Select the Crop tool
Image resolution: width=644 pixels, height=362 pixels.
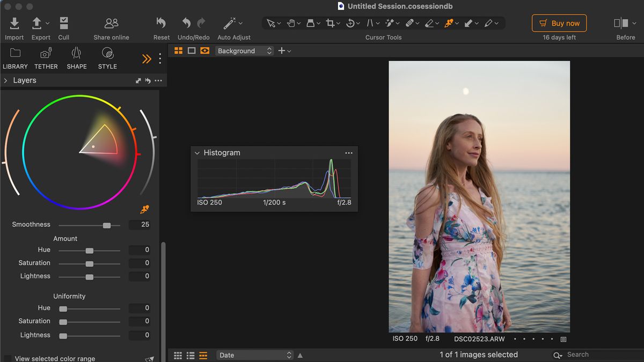(330, 23)
